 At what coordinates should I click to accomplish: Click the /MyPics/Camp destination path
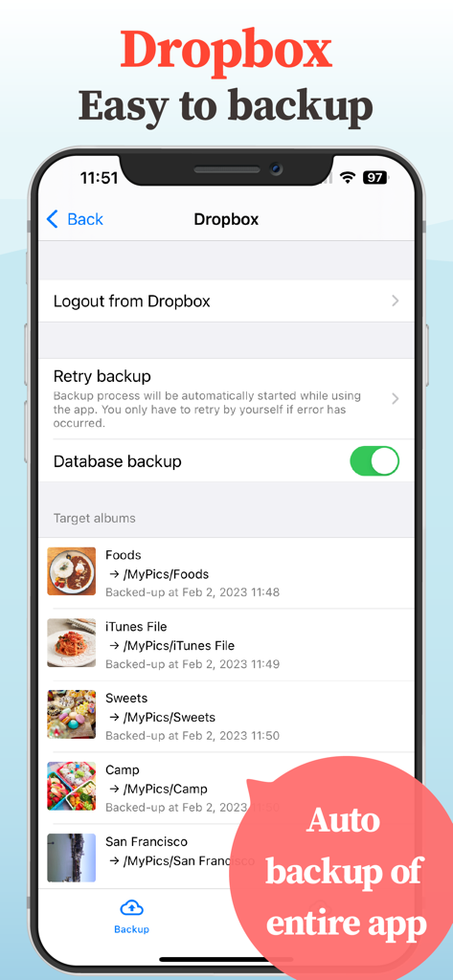tap(158, 789)
